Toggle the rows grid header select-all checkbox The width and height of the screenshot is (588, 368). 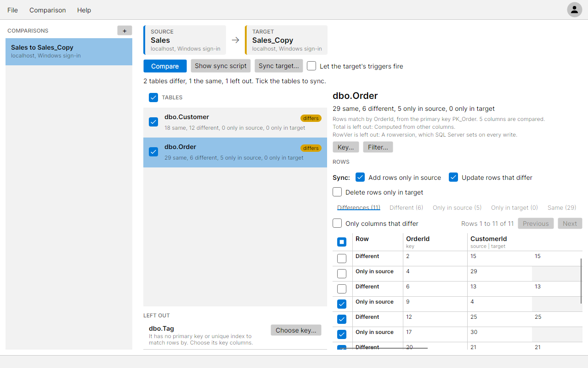tap(342, 241)
